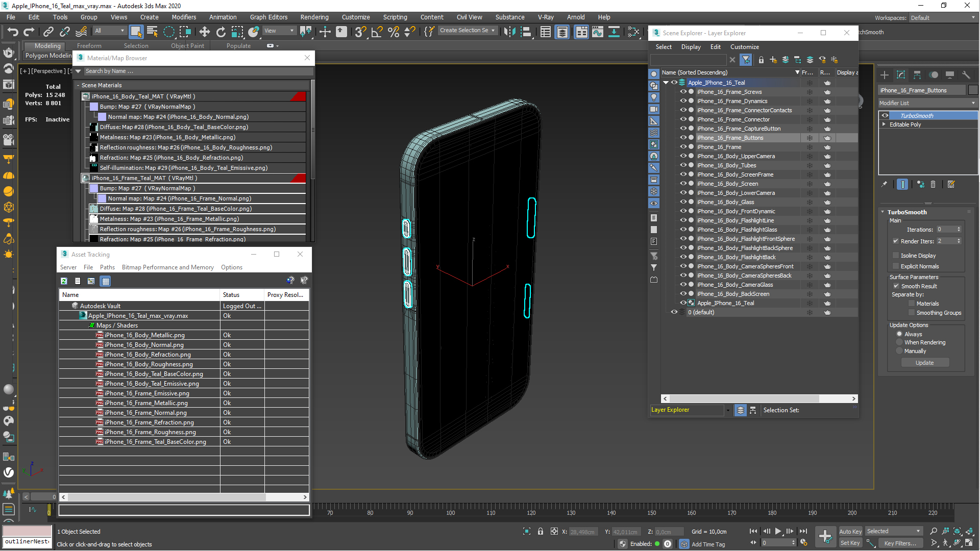
Task: Select the Manually update option
Action: tap(899, 351)
